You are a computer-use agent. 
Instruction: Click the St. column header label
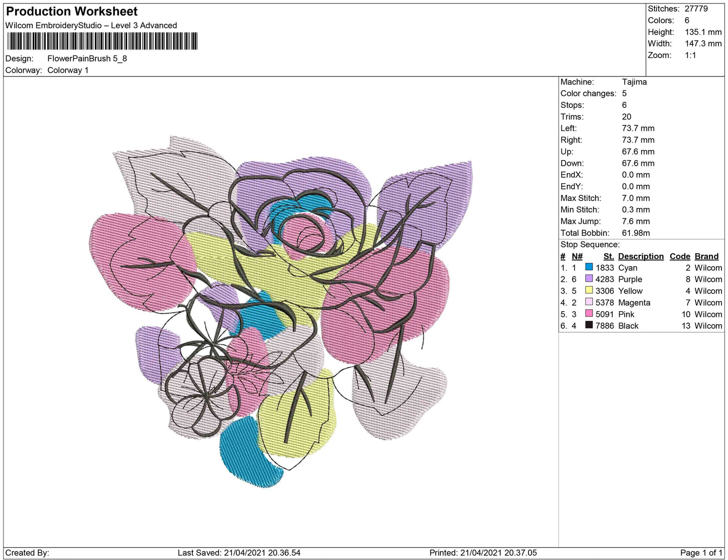tap(608, 256)
